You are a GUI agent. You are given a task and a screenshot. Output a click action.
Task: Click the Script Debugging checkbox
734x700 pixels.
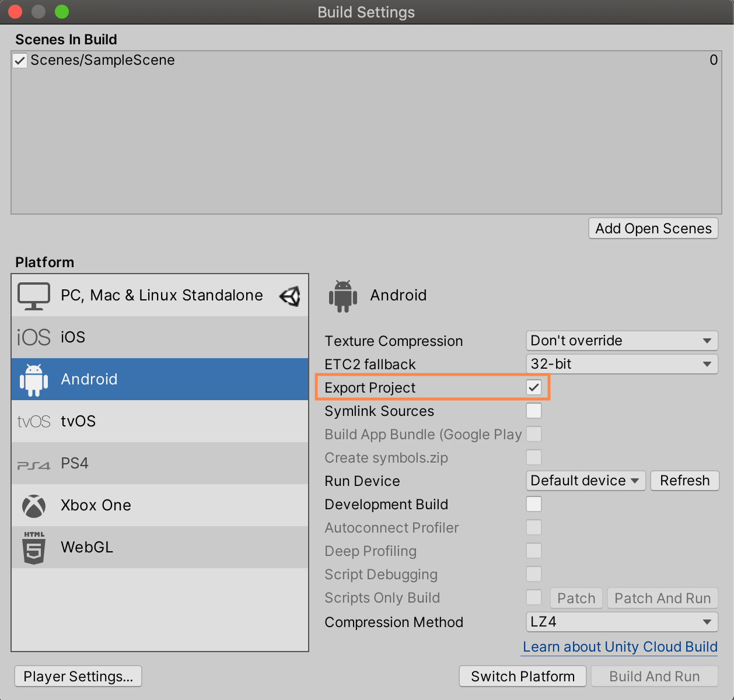534,574
